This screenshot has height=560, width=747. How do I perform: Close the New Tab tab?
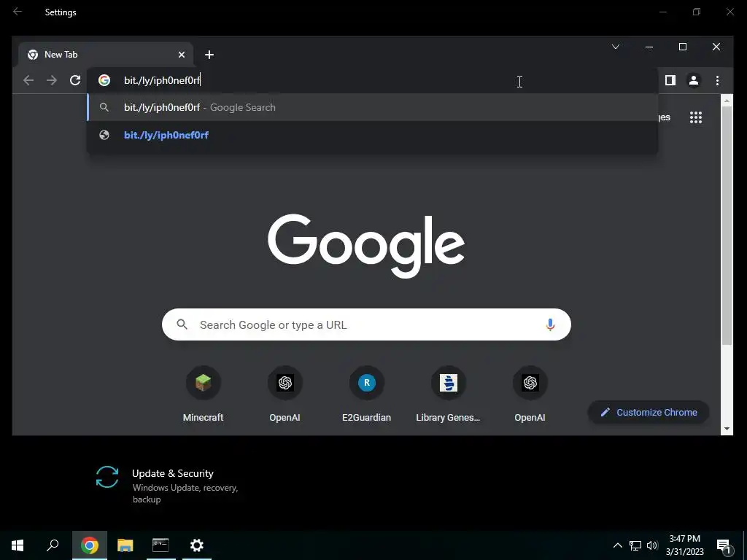[x=182, y=55]
